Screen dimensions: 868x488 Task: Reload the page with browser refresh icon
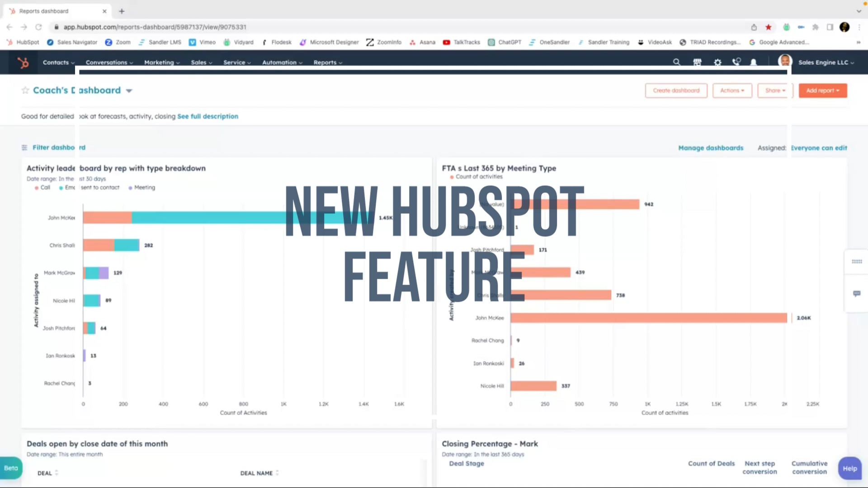pyautogui.click(x=38, y=27)
